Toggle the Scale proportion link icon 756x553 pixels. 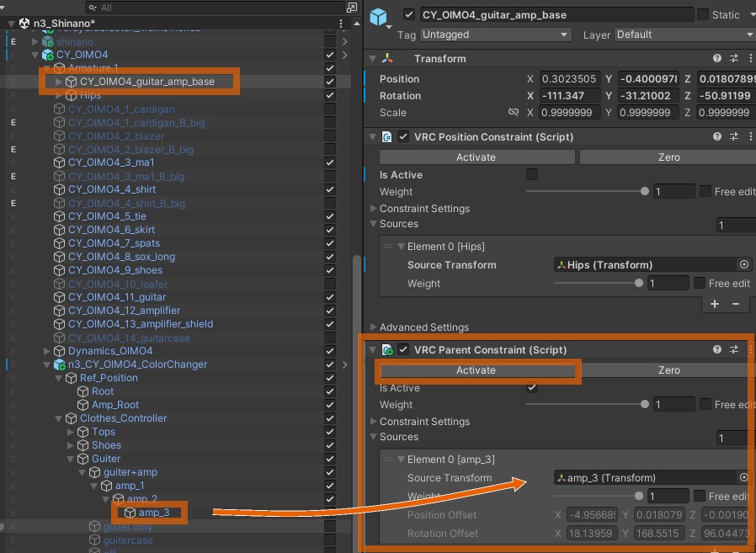tap(514, 112)
